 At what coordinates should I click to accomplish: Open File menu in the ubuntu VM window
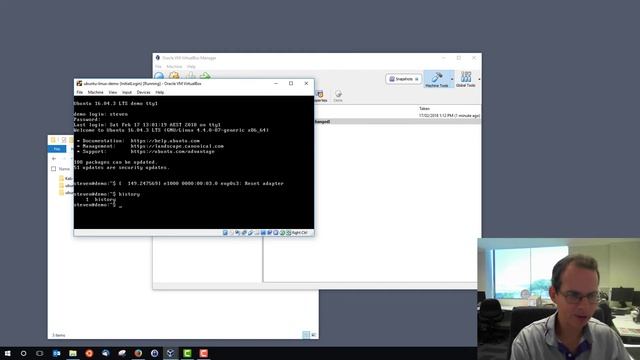click(80, 93)
